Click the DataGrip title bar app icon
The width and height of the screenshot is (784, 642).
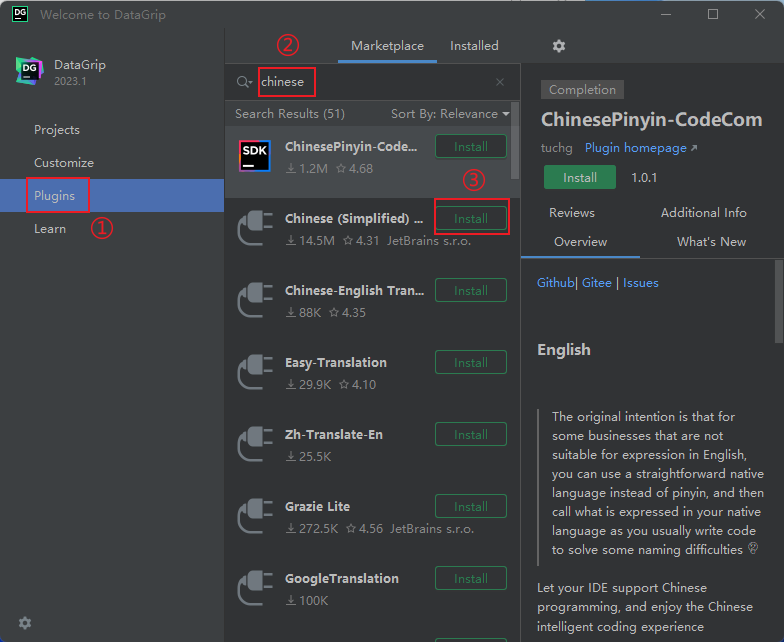20,14
